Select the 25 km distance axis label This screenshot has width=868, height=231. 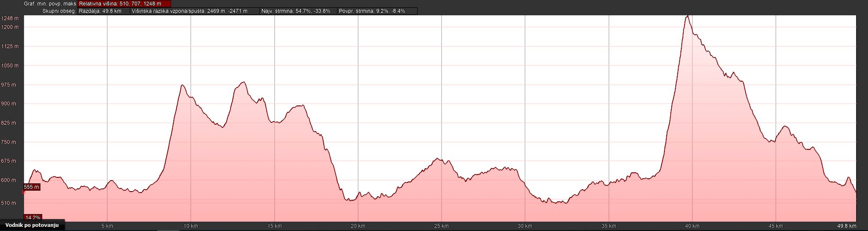[441, 226]
